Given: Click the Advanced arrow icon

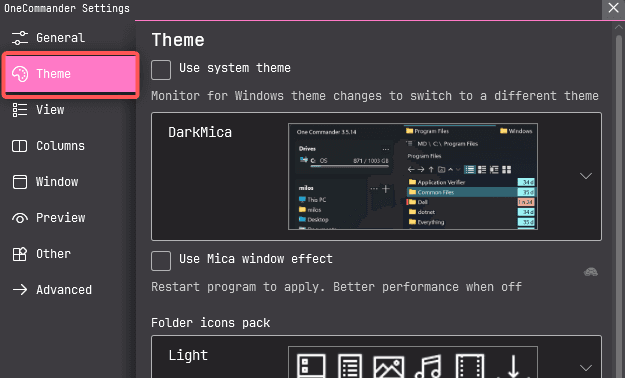Looking at the screenshot, I should click(x=20, y=289).
